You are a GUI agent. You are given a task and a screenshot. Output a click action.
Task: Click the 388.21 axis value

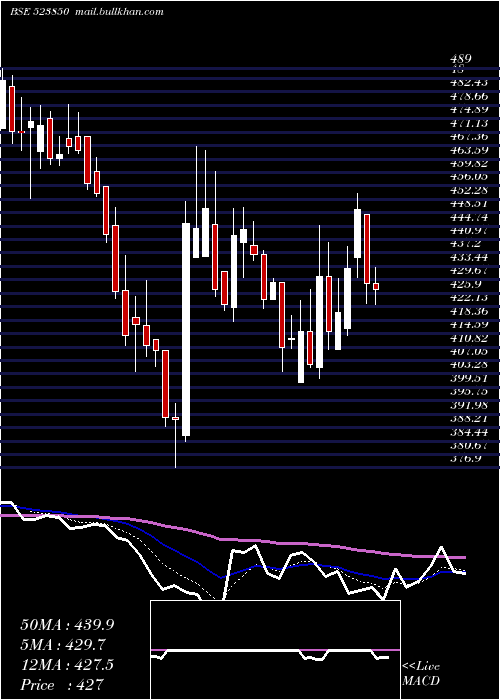(x=469, y=418)
